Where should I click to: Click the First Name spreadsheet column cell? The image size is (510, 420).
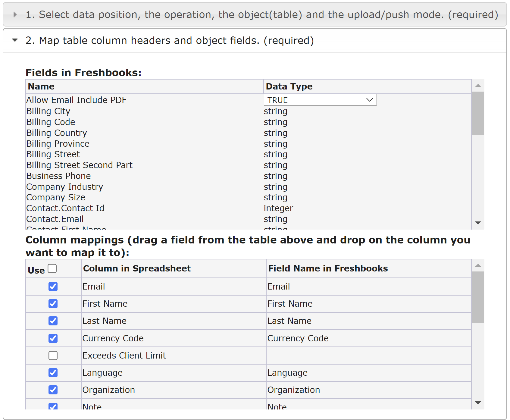[174, 304]
